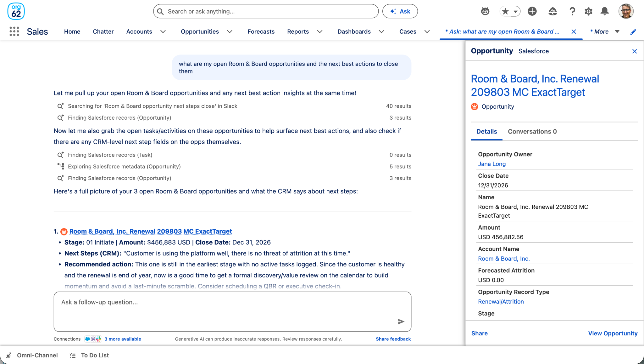Click the Ask button

(400, 11)
